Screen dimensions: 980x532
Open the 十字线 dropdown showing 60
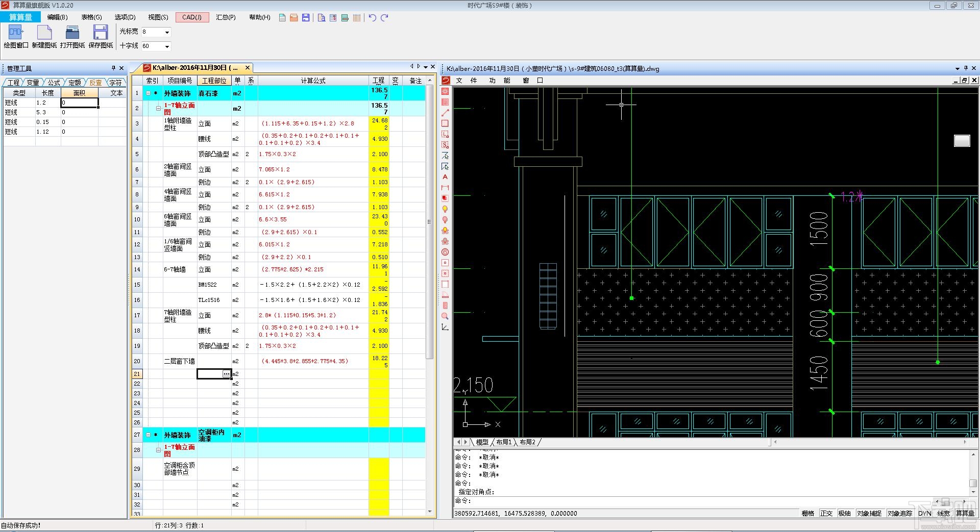tap(167, 46)
